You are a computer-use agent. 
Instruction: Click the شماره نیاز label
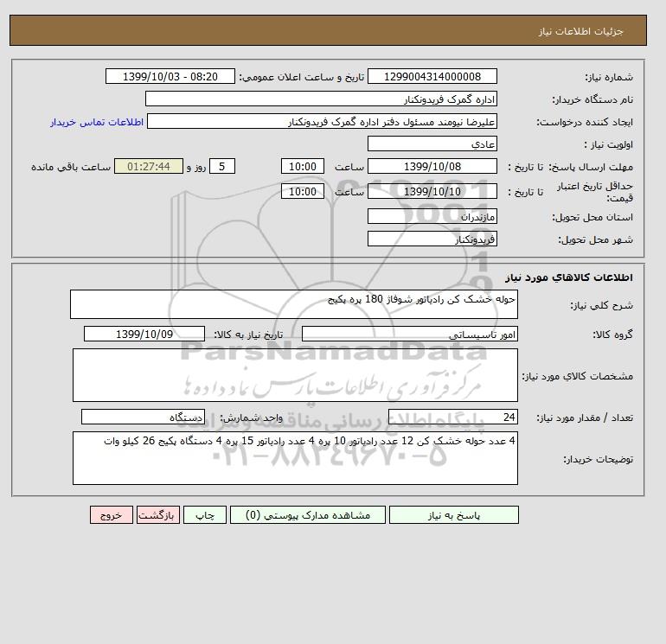click(x=609, y=77)
